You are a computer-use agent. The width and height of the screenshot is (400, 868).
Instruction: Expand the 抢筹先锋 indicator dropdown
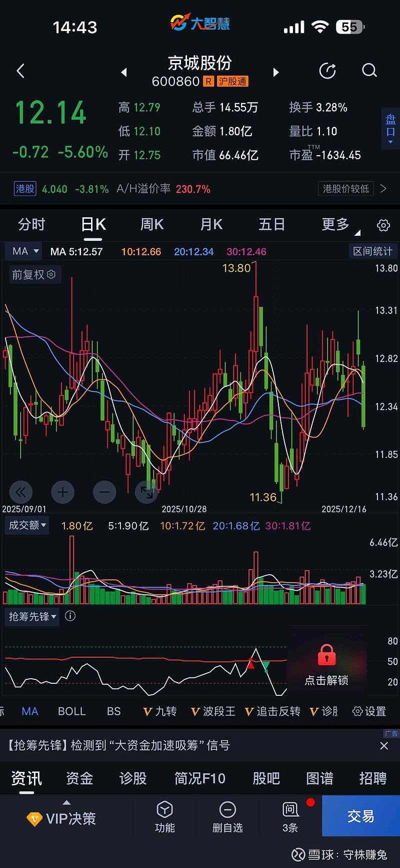pyautogui.click(x=32, y=616)
